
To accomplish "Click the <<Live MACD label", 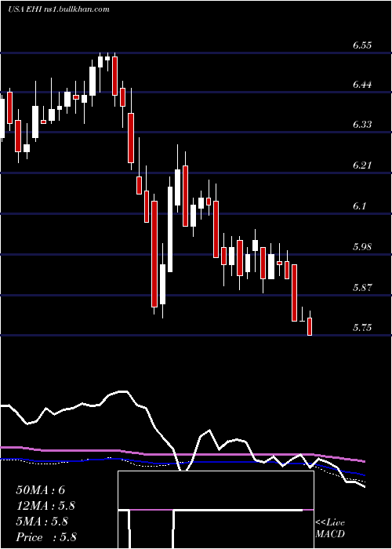I will point(330,529).
